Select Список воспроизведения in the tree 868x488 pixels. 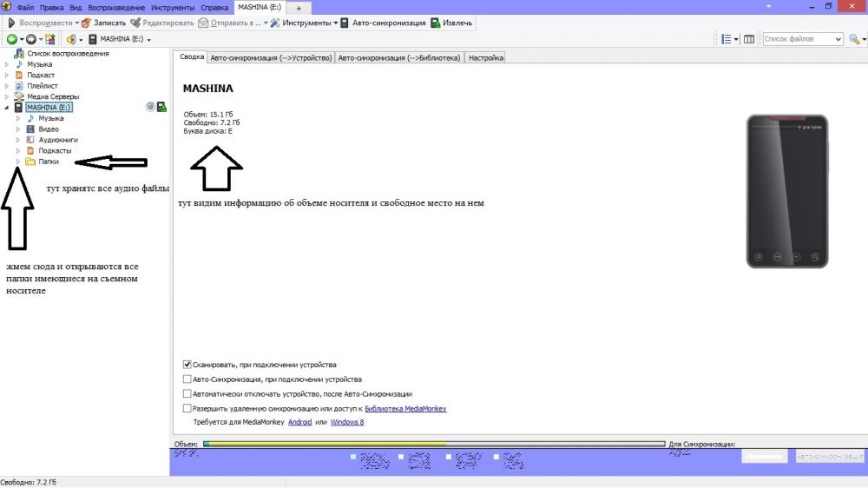tap(68, 53)
